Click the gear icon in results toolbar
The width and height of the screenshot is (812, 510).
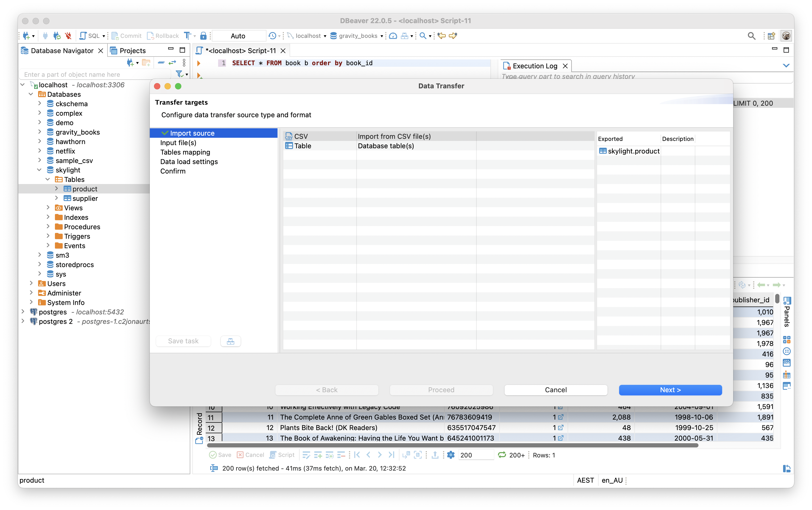coord(451,455)
